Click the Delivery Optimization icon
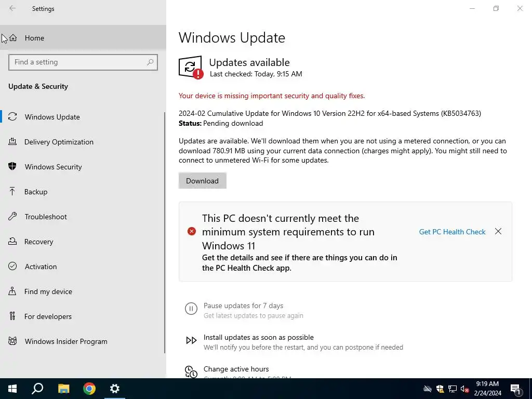 [x=12, y=141]
